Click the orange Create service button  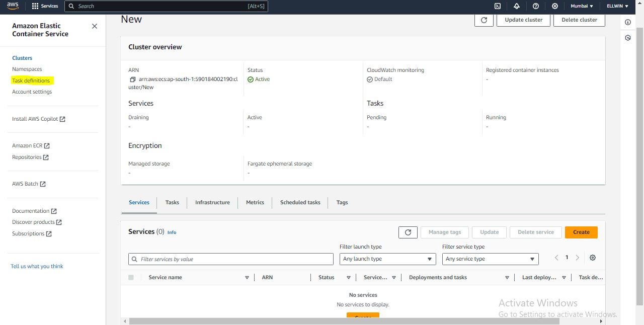[x=581, y=232]
